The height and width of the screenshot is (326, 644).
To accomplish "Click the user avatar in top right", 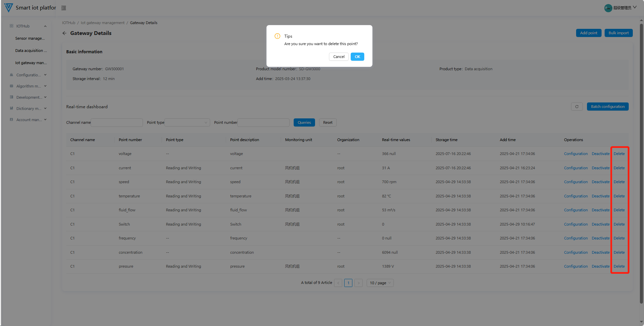I will click(x=608, y=8).
